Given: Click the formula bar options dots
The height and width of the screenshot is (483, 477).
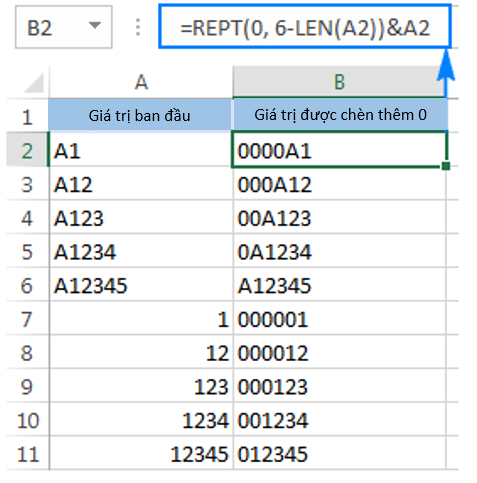Looking at the screenshot, I should [x=138, y=27].
